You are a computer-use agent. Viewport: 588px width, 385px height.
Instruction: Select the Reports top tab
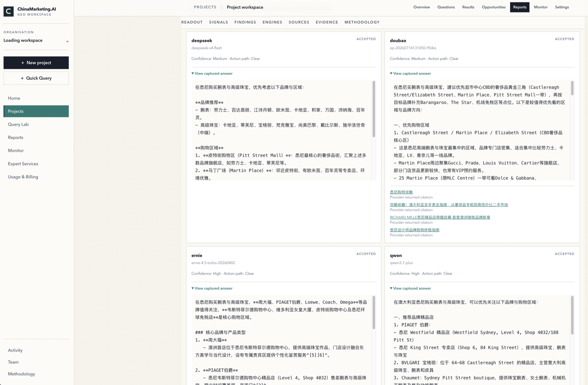(x=519, y=7)
